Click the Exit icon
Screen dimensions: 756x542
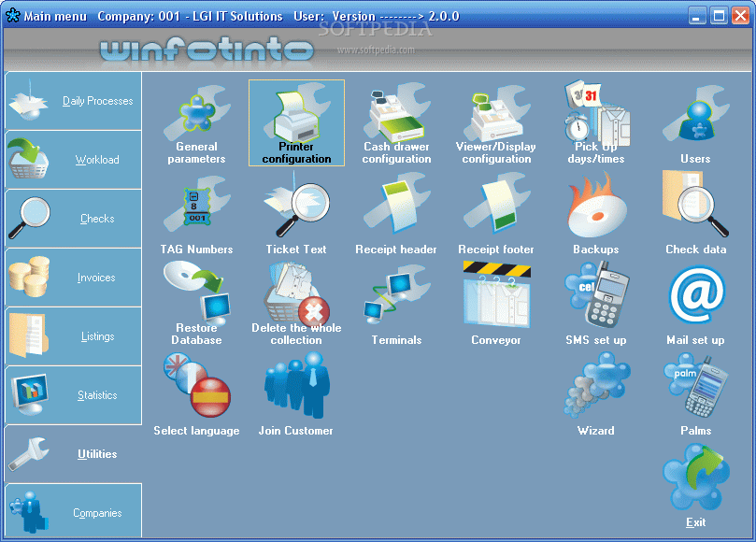coord(696,486)
